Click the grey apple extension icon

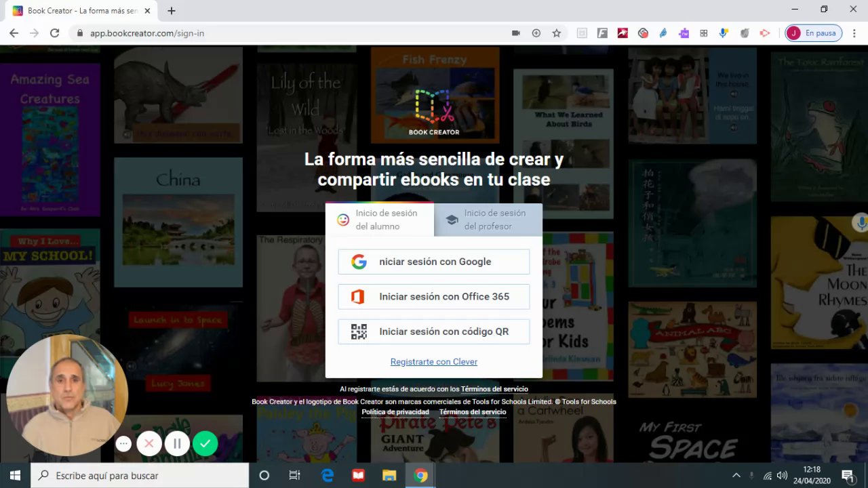(745, 33)
